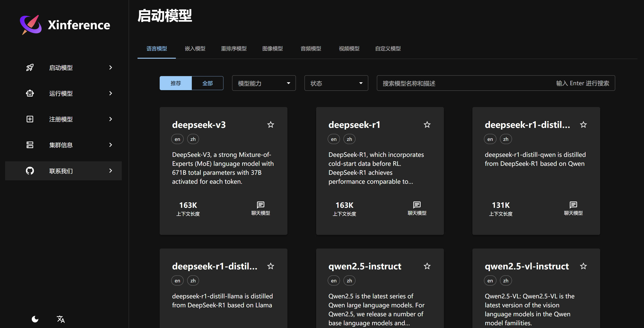Click the GitHub icon next to 联系我们
This screenshot has height=328, width=644.
30,171
